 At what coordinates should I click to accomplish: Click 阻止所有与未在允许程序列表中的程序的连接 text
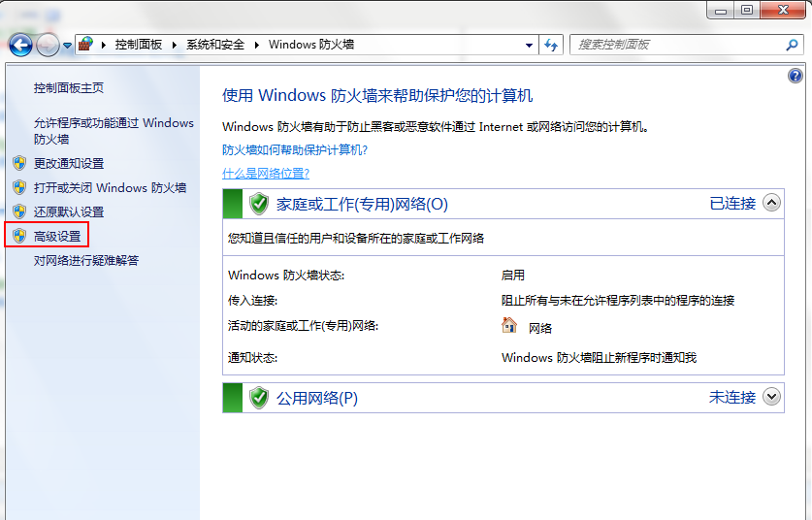(x=618, y=301)
